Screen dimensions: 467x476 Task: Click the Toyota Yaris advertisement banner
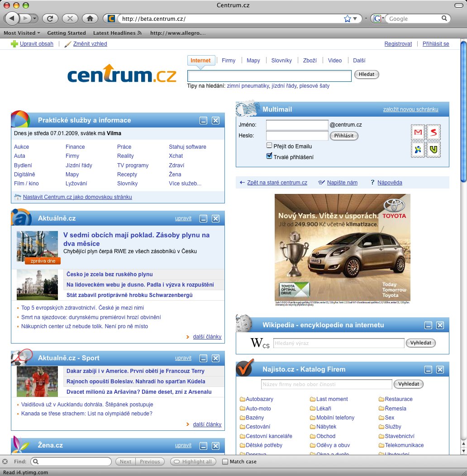[343, 250]
